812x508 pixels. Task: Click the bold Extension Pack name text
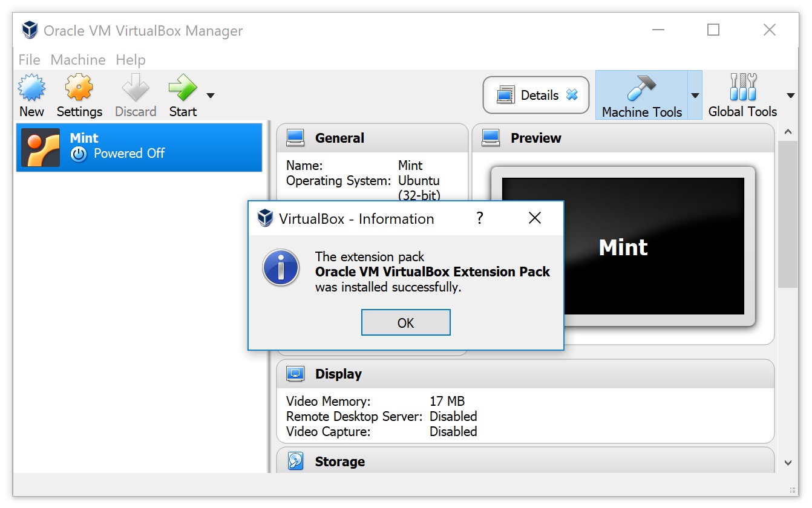[x=433, y=272]
